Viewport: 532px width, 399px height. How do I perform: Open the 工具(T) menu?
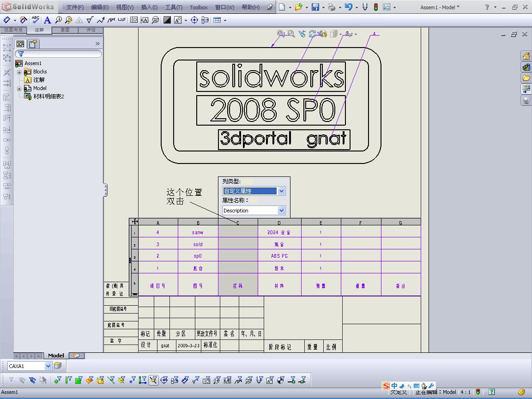(x=174, y=7)
